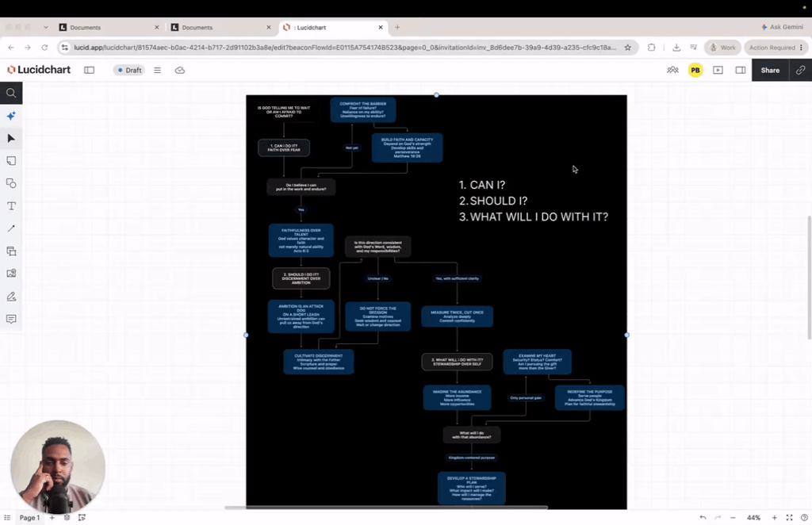This screenshot has width=812, height=525.
Task: Select the pointer select tool
Action: click(x=11, y=138)
